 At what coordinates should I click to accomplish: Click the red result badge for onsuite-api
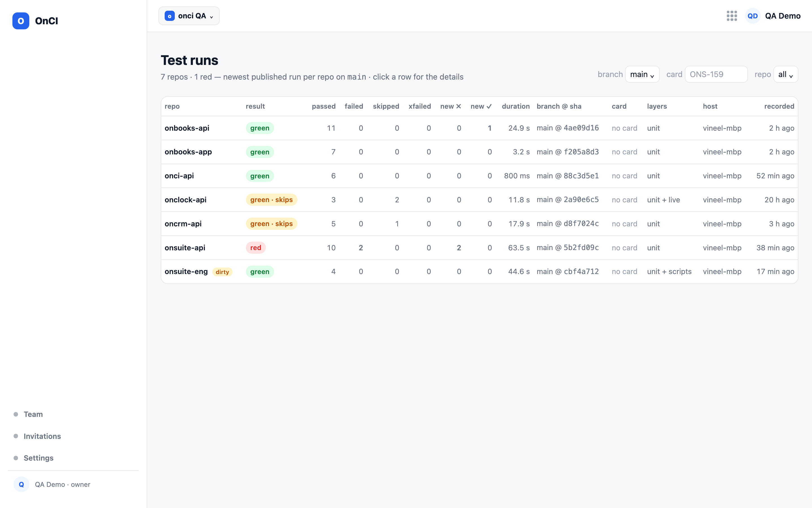pos(256,248)
